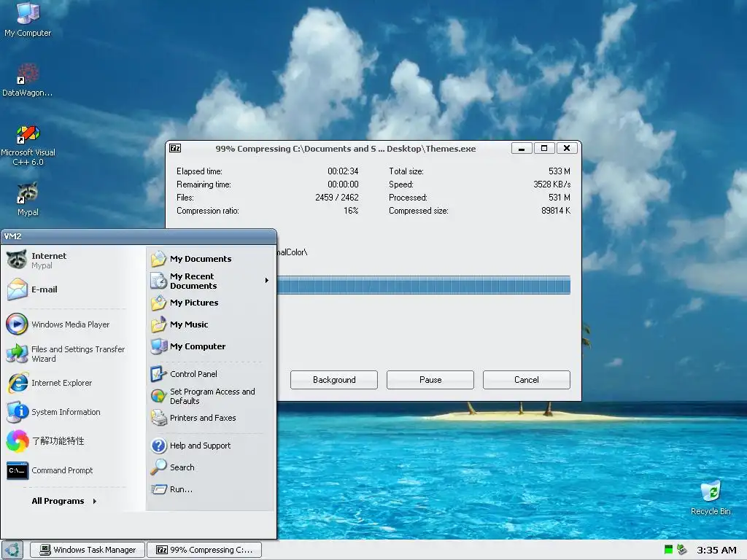Open Printers and Faxes label
This screenshot has width=747, height=560.
203,418
